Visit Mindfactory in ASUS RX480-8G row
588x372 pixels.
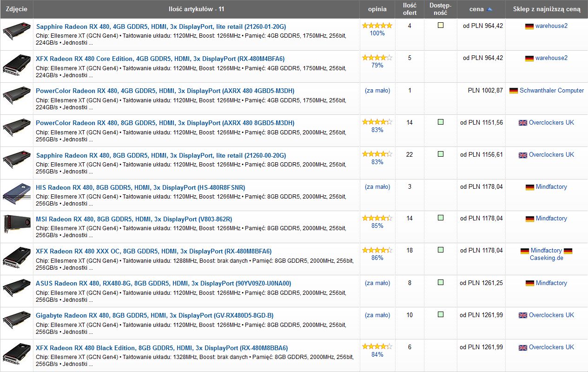point(551,283)
